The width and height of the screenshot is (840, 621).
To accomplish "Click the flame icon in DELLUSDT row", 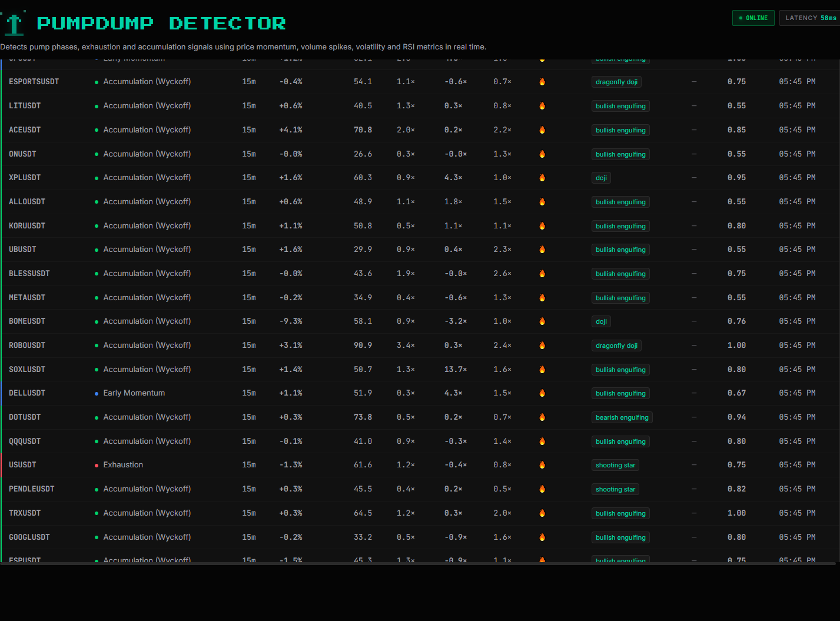I will (542, 393).
